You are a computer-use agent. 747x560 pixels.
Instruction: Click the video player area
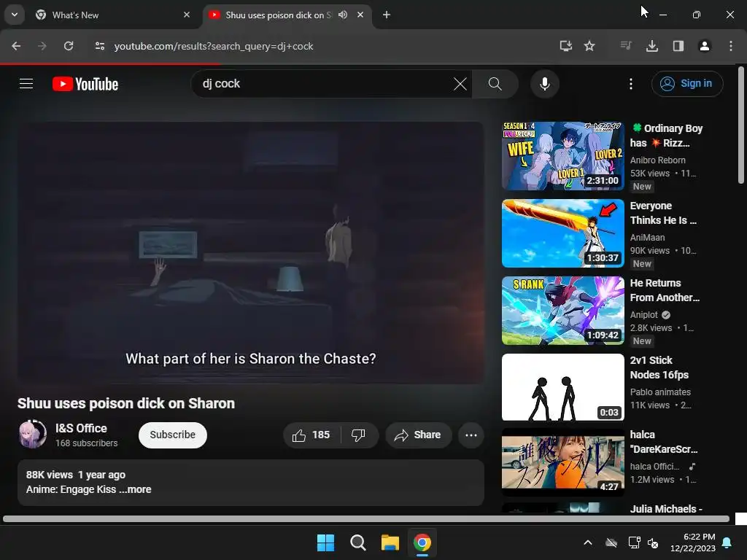[251, 253]
